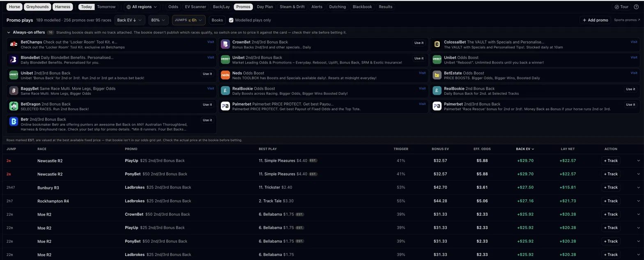Screen dimensions: 644x260
Task: Open the Back EV sort dropdown
Action: tap(129, 20)
